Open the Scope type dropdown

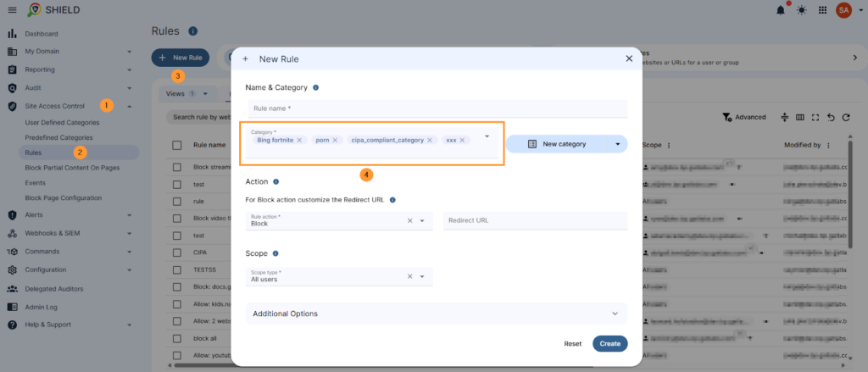(421, 276)
